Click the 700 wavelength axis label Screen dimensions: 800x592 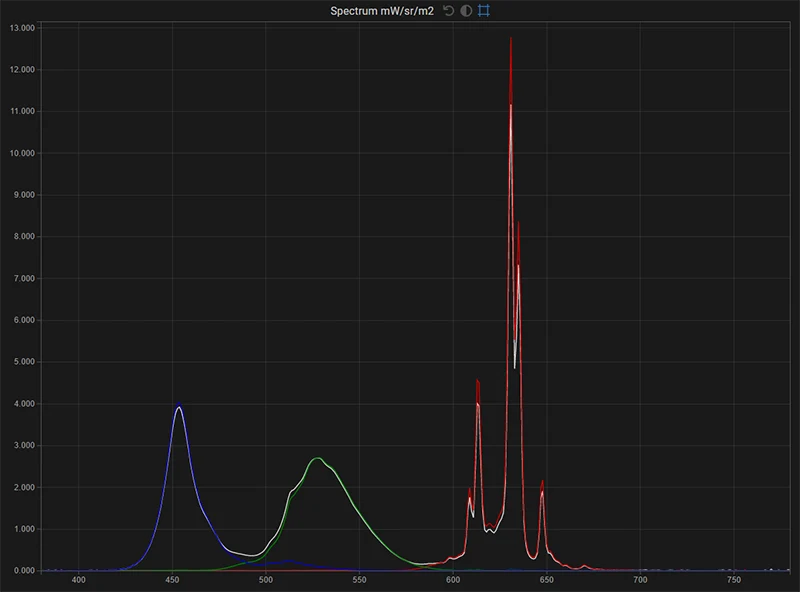click(x=640, y=580)
